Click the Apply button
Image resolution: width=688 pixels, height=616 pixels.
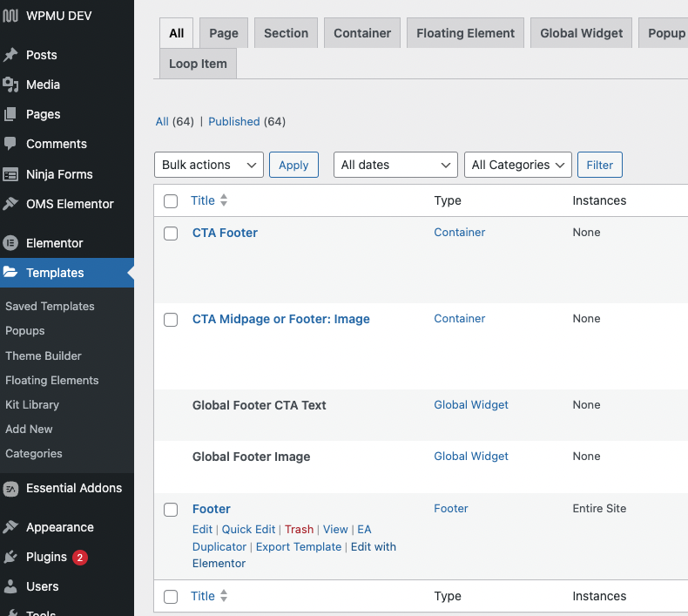click(x=293, y=165)
